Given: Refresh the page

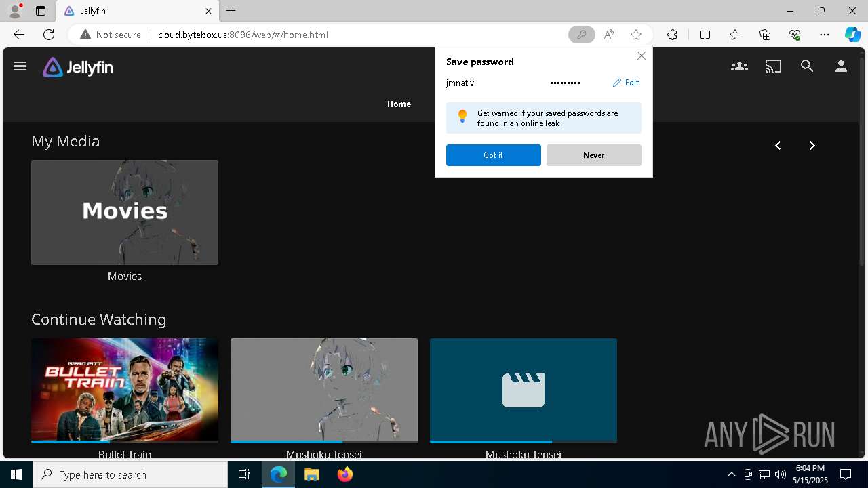Looking at the screenshot, I should 49,35.
